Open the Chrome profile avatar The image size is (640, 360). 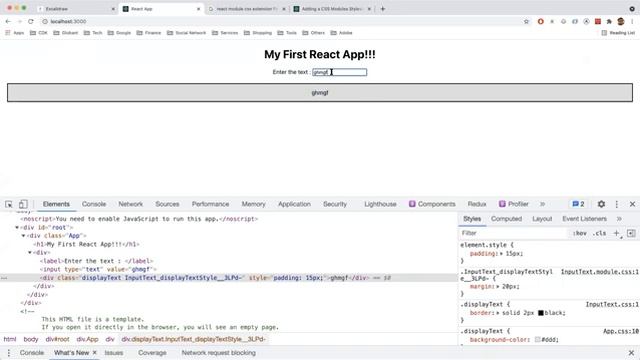pos(621,21)
